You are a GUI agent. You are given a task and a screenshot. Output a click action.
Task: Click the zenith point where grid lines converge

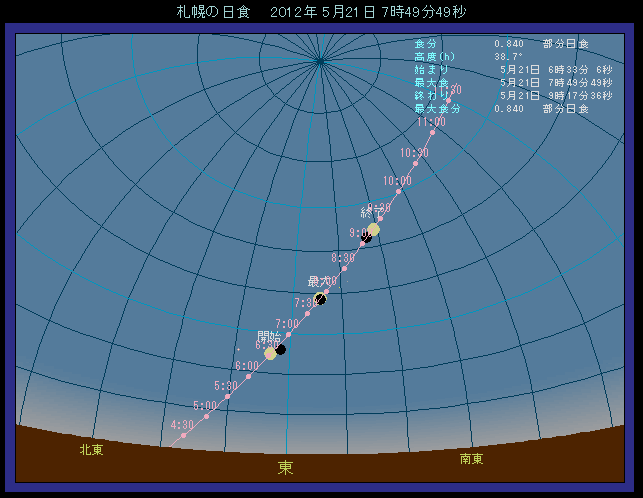click(320, 61)
